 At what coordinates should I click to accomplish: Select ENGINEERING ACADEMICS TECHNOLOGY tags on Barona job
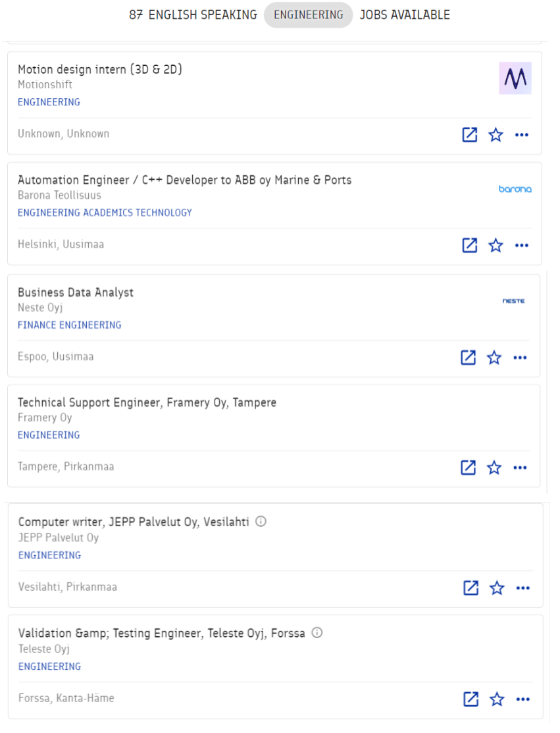click(105, 213)
